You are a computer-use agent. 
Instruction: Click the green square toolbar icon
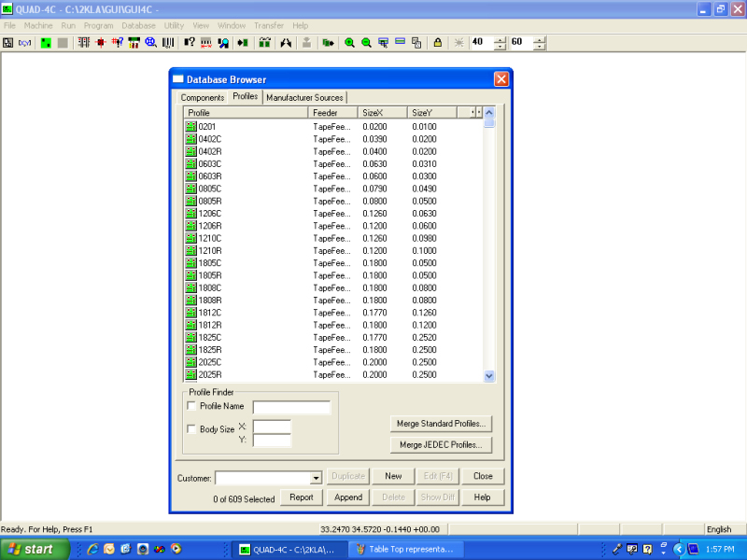tap(46, 43)
